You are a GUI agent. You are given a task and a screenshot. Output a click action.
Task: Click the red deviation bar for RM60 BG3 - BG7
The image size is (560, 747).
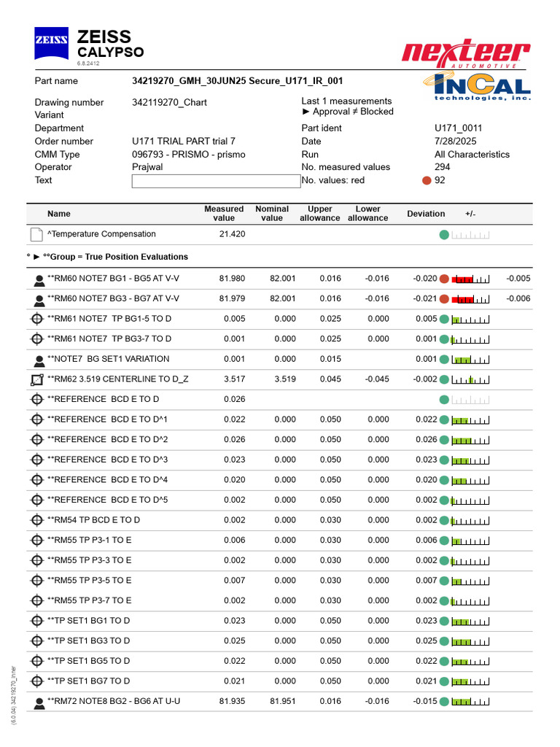(463, 300)
